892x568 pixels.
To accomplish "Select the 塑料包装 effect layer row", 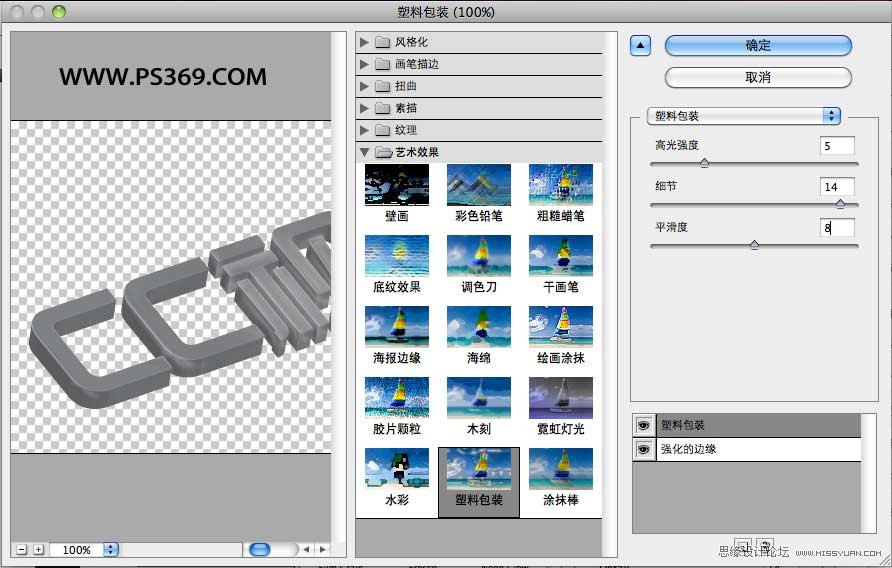I will pos(758,425).
